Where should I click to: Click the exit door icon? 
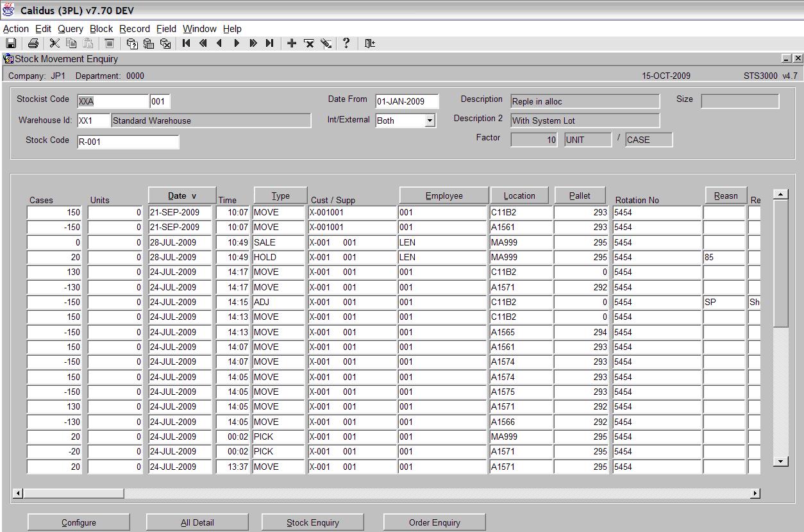[370, 44]
